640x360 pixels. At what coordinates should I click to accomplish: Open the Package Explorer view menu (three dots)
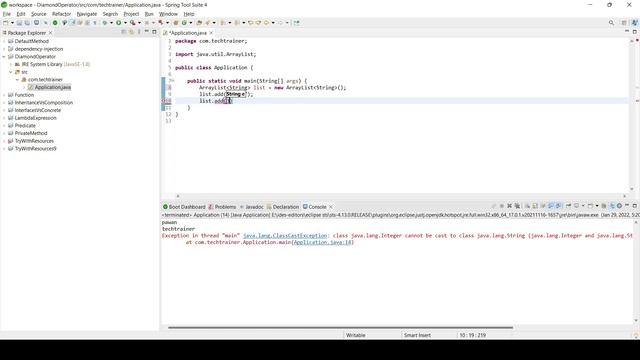139,32
